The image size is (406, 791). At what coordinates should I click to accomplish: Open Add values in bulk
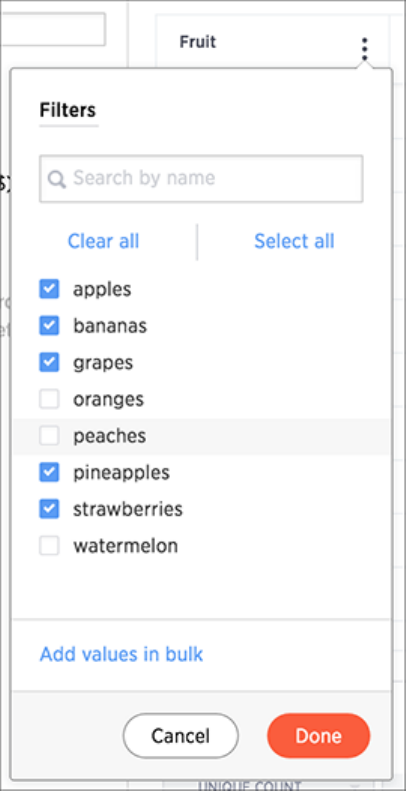coord(121,654)
